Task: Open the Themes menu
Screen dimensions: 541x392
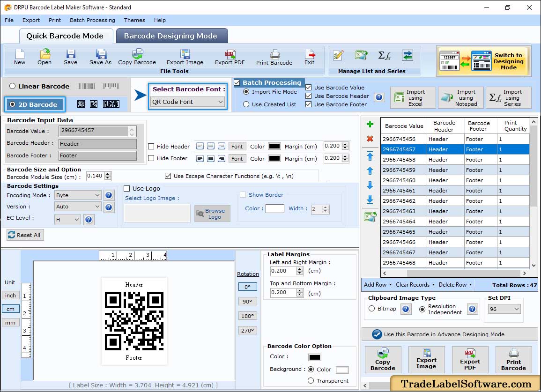Action: tap(134, 20)
